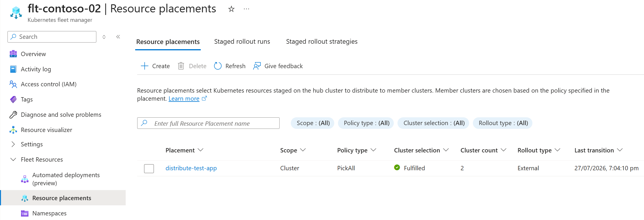Screen dimensions: 644x220
Task: Open the distribute-test-app placement link
Action: tap(191, 168)
